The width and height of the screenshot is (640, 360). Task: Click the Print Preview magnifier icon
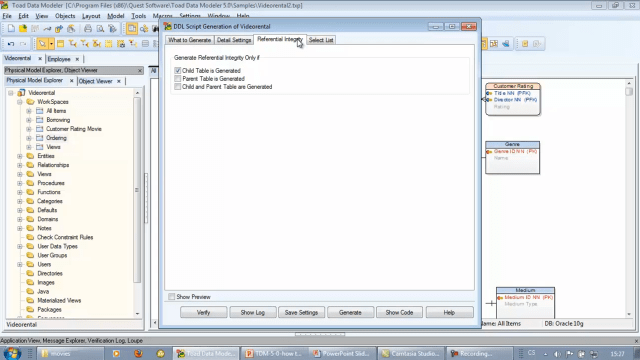tap(100, 29)
